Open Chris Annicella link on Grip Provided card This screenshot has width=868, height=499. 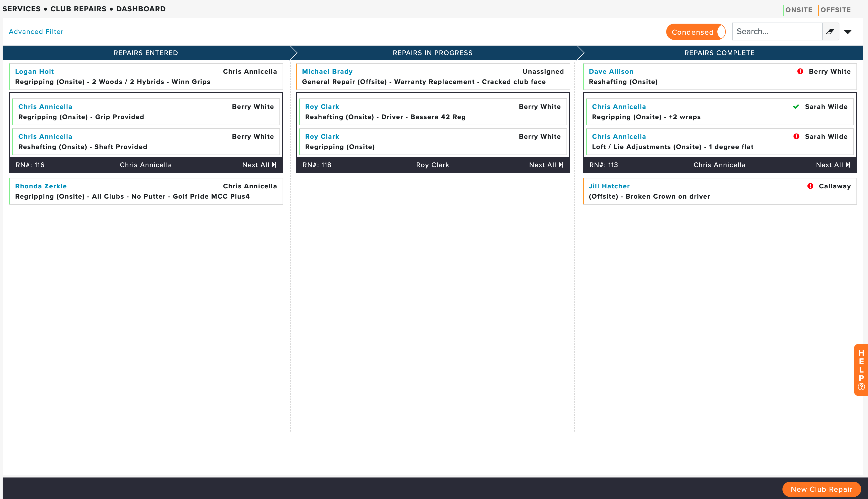[45, 107]
